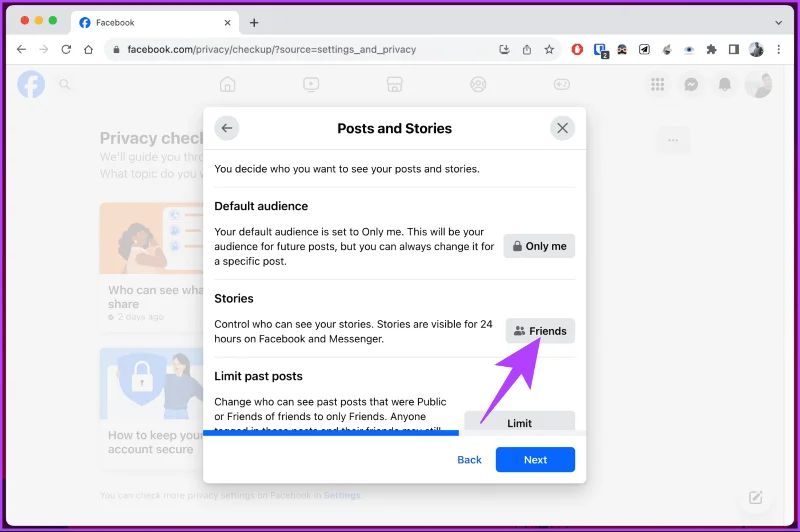
Task: Open the Chrome three-dot menu
Action: point(779,49)
